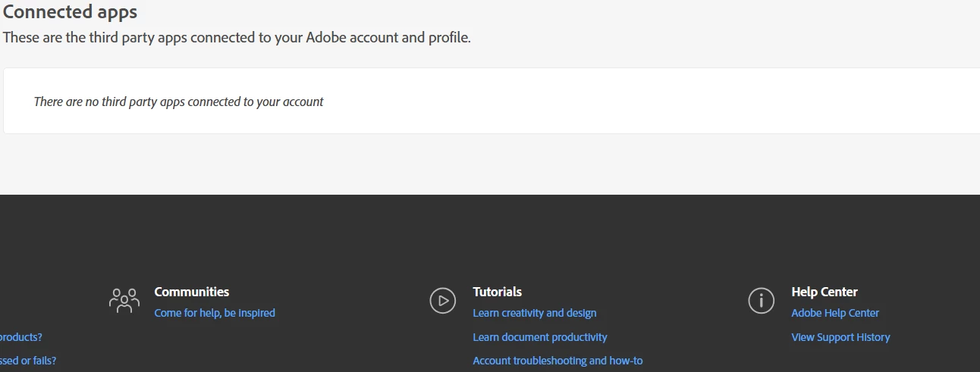Screen dimensions: 980x372
Task: Click the Communities heading in footer
Action: click(191, 292)
